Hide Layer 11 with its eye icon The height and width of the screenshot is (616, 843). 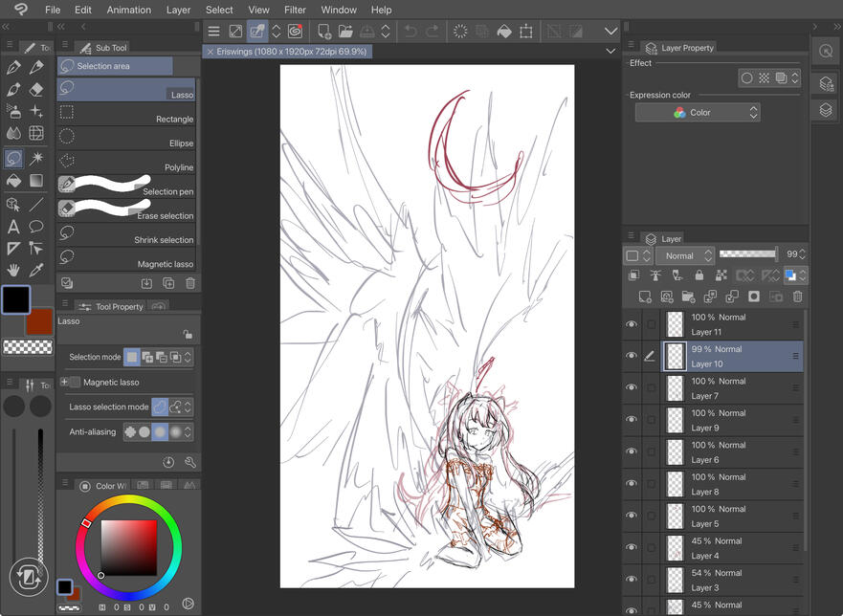tap(631, 324)
